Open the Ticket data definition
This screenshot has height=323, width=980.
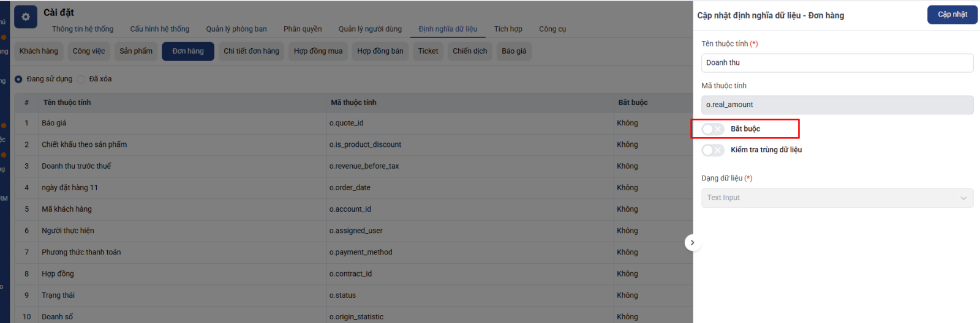(428, 51)
